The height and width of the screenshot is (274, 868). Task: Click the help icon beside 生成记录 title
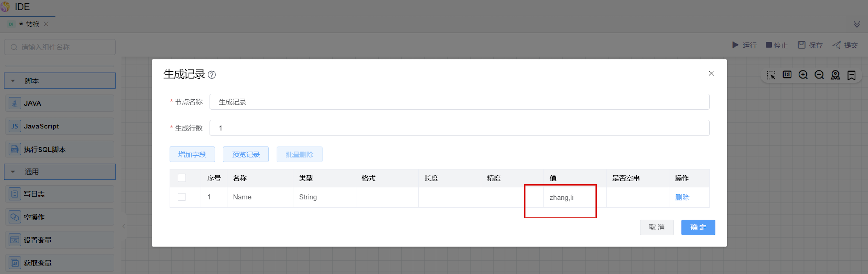pos(211,75)
